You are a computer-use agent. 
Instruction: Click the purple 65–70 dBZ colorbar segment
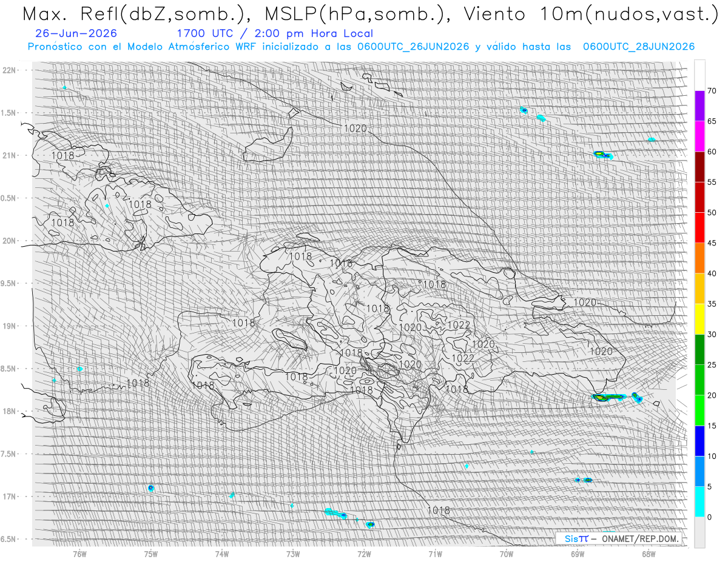(x=699, y=106)
